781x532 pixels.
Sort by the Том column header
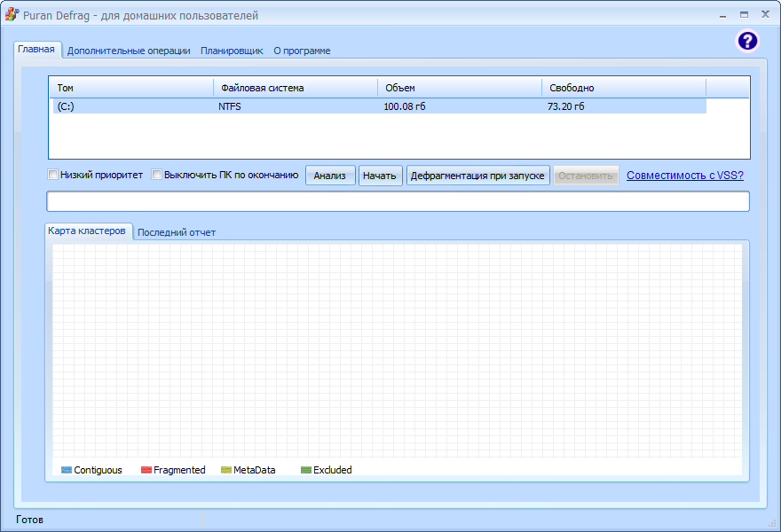tap(131, 88)
